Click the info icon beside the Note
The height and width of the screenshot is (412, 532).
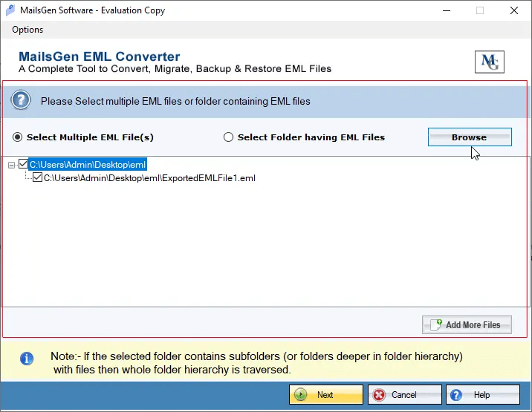point(27,359)
